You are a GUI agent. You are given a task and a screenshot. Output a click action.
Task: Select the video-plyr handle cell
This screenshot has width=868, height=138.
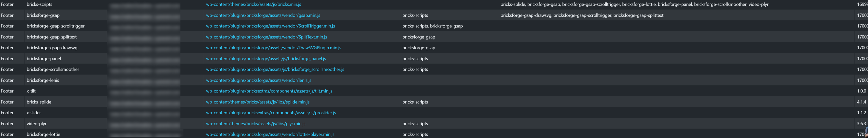36,124
